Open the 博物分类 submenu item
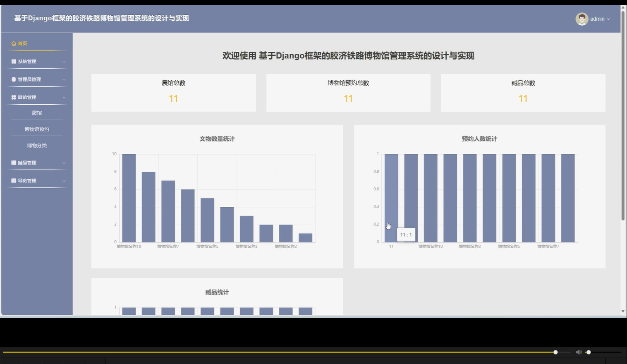Screen dimensions: 627x364 point(37,146)
